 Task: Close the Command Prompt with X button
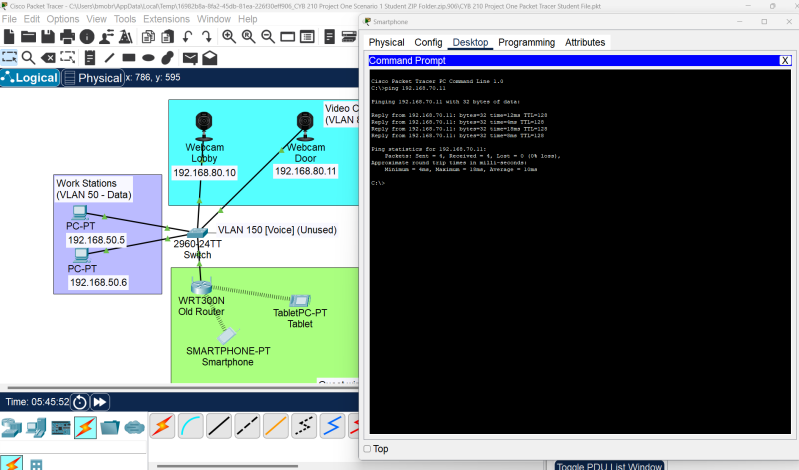coord(785,61)
